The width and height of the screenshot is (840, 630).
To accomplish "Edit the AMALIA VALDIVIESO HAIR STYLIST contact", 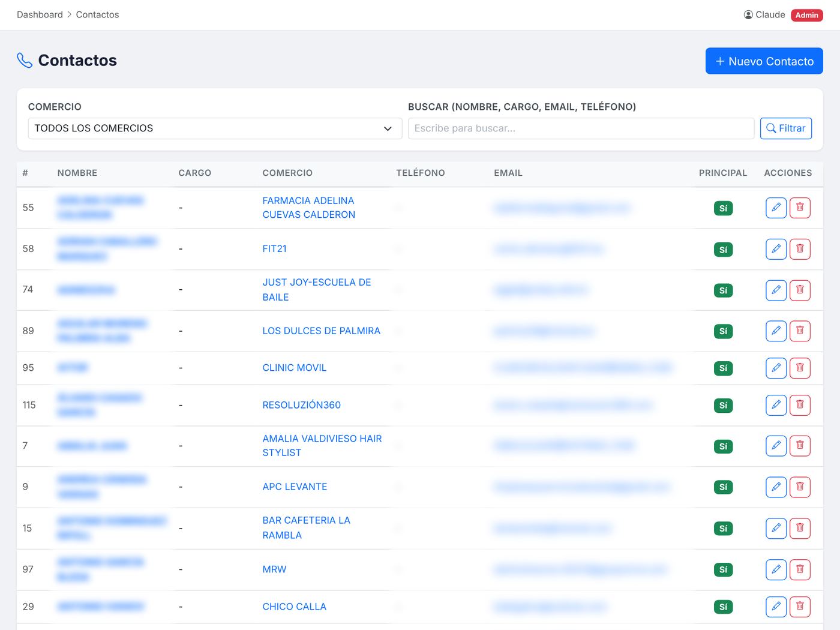I will point(776,446).
